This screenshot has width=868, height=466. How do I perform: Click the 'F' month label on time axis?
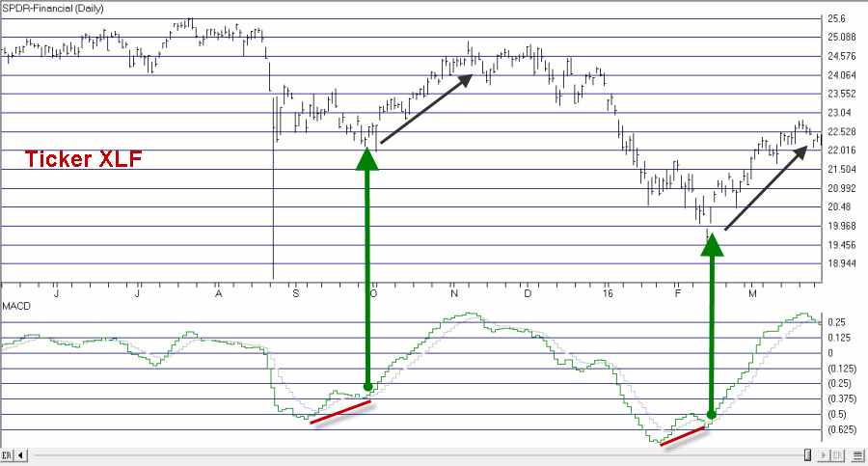click(678, 293)
